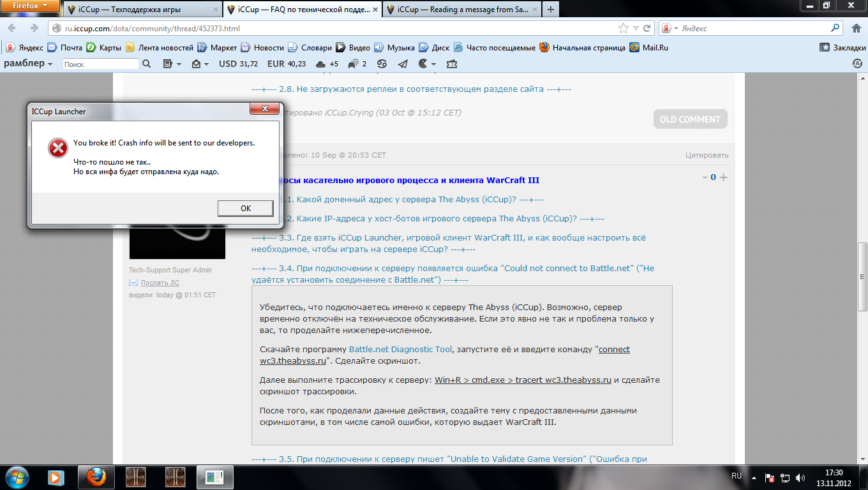
Task: Decrease post rating with the minus sign
Action: pyautogui.click(x=705, y=177)
